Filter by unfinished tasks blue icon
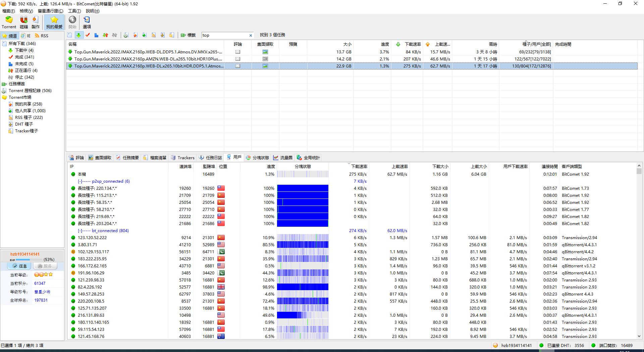This screenshot has width=644, height=352. coord(96,35)
